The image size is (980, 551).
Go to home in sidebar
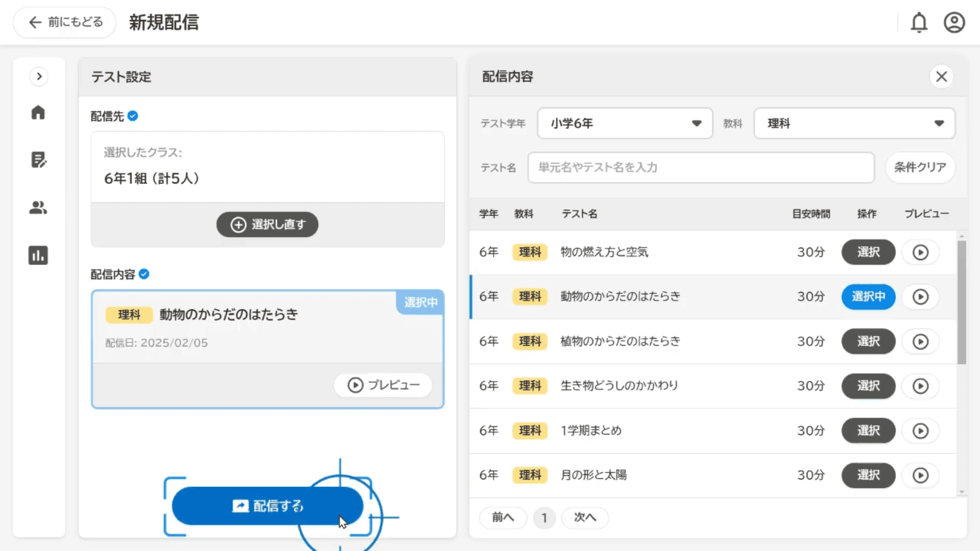tap(38, 112)
